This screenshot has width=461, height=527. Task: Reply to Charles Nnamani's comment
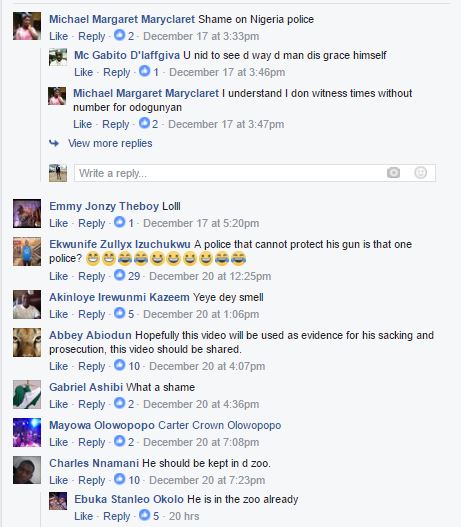pyautogui.click(x=92, y=480)
